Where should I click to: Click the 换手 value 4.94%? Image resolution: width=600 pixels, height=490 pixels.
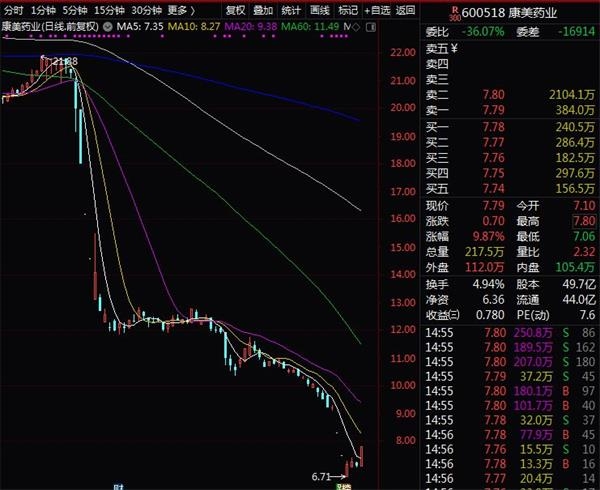488,284
